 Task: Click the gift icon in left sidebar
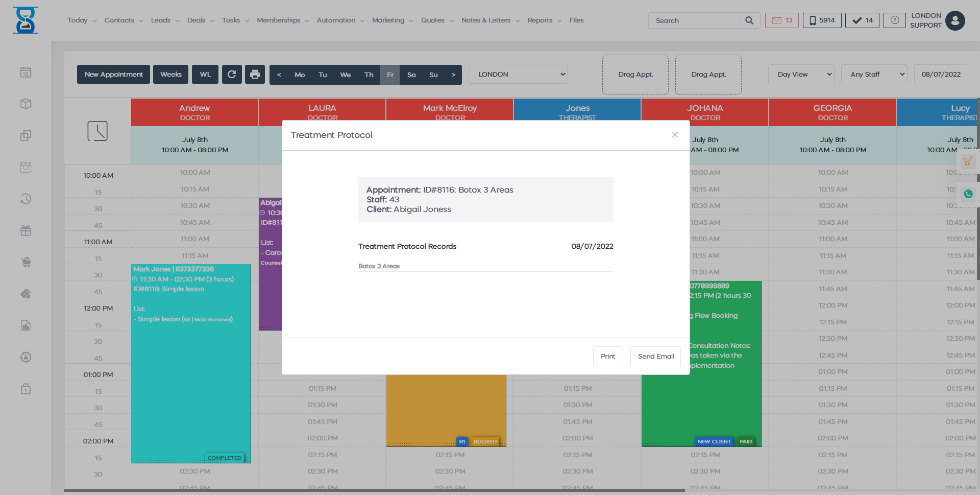[26, 231]
